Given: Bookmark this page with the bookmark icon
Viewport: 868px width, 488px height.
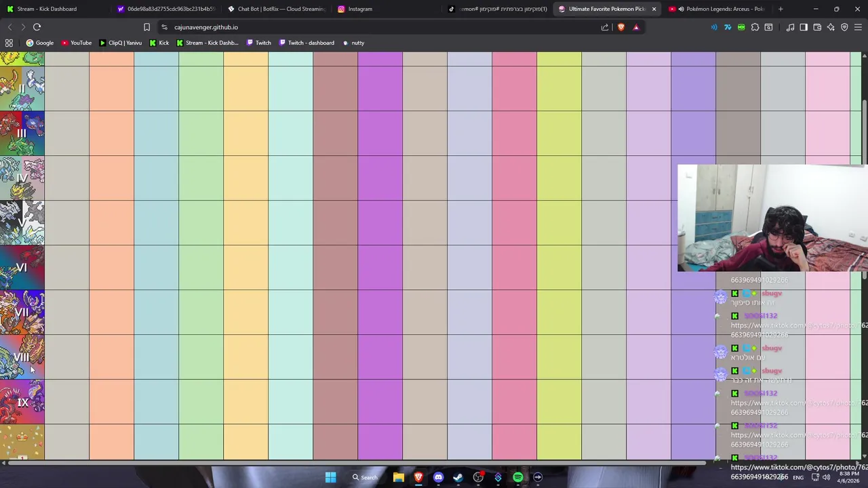Looking at the screenshot, I should click(146, 27).
